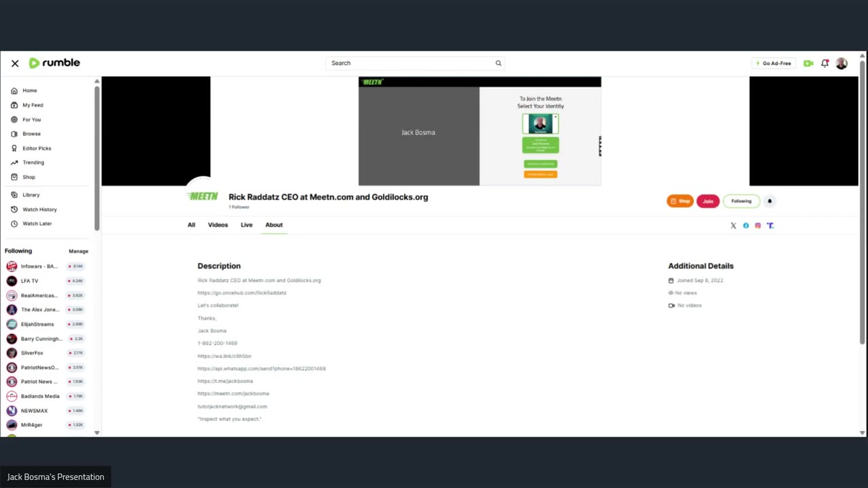Open the channel's Instagram social link
868x488 pixels.
pos(758,226)
